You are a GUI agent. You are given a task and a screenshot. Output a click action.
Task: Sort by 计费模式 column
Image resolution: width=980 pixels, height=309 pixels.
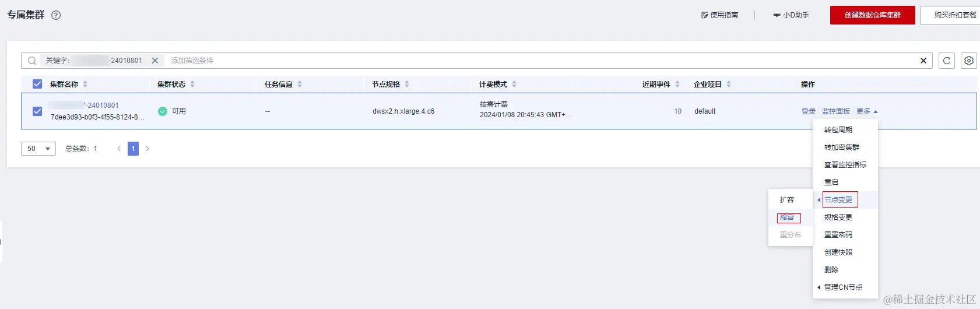click(514, 84)
